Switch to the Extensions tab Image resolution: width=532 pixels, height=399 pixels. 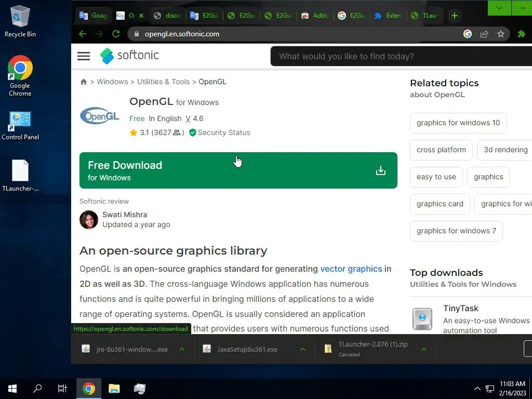tap(388, 16)
